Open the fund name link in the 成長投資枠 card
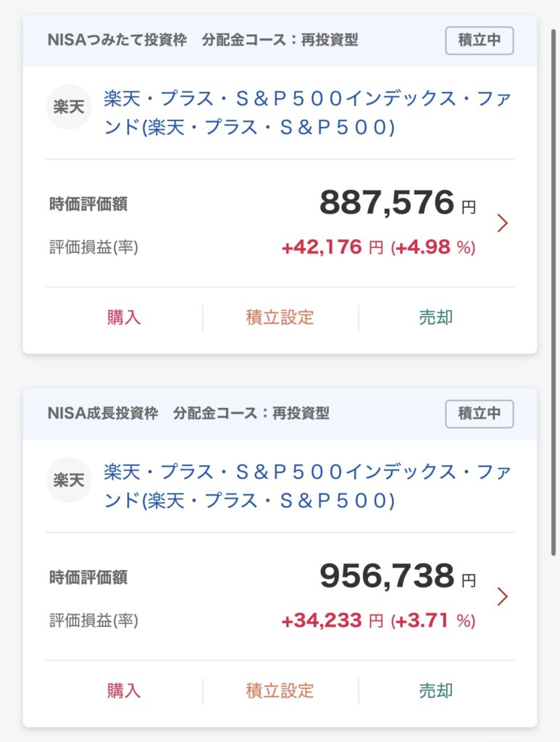This screenshot has width=560, height=742. 307,486
